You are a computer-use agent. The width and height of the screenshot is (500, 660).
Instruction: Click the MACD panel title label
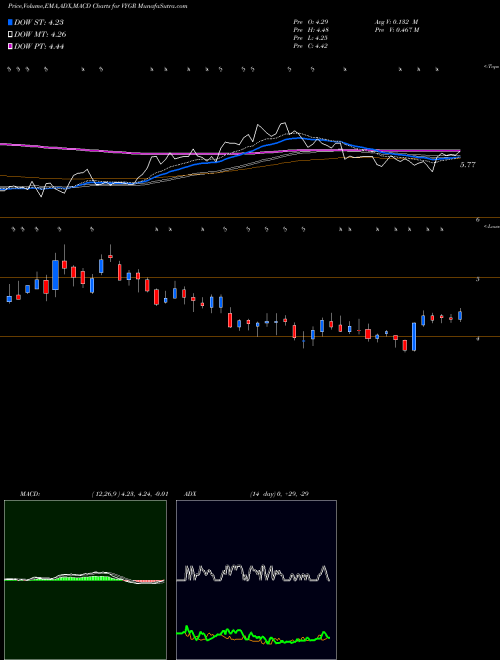click(x=30, y=494)
